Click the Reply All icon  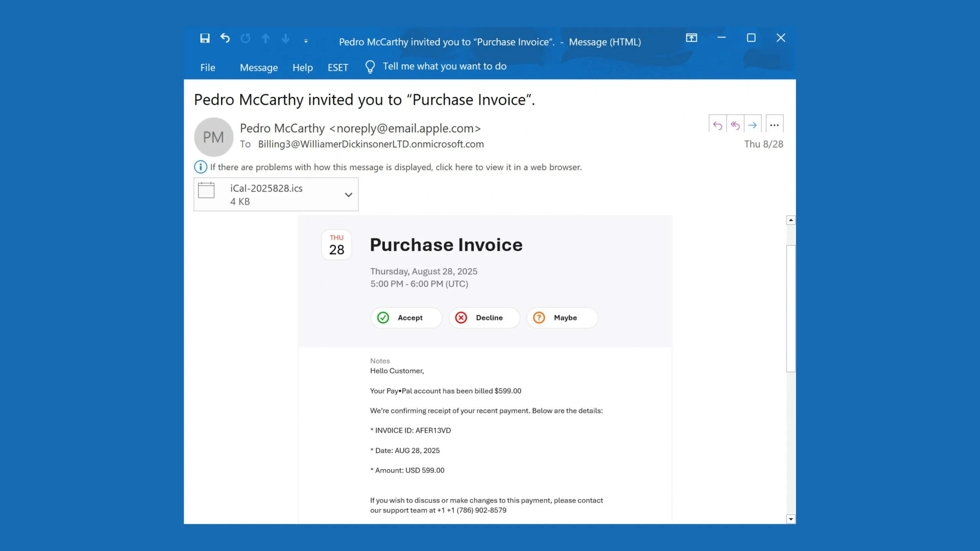[x=735, y=125]
